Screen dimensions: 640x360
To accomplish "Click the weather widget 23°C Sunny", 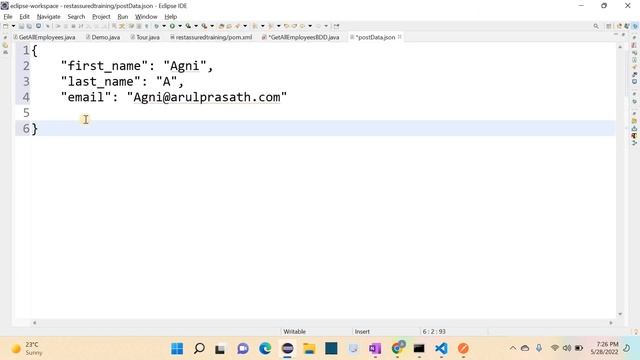I will pos(27,349).
